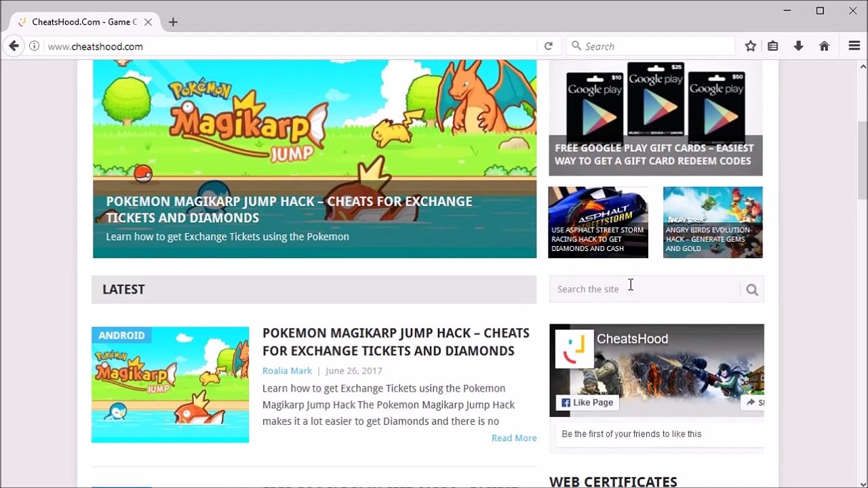
Task: Bookmark this page with the star icon
Action: click(750, 46)
